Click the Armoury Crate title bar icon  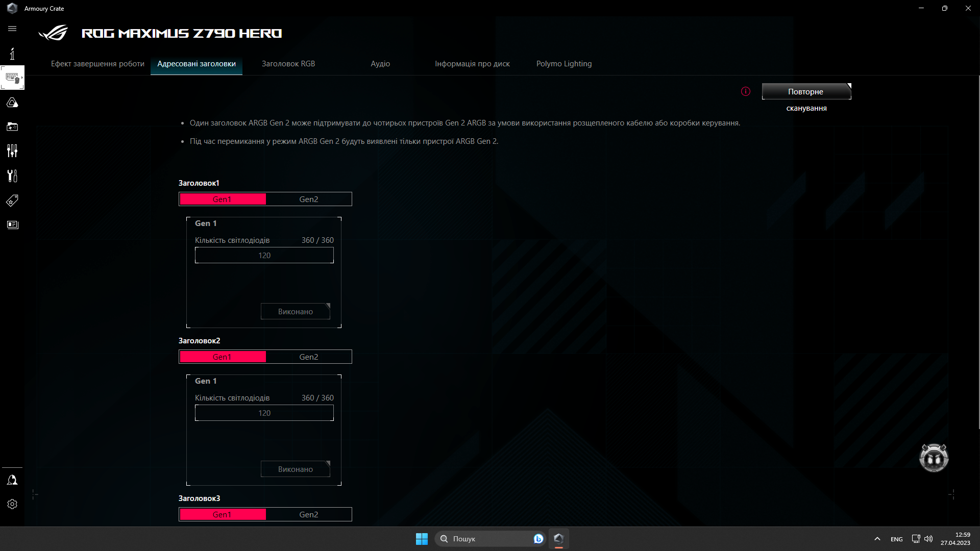pyautogui.click(x=12, y=8)
